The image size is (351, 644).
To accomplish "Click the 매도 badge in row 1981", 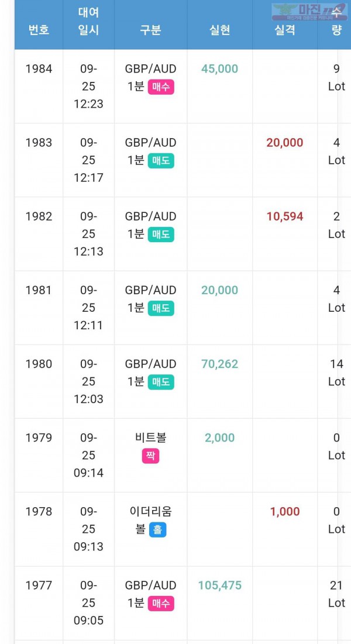I will click(x=160, y=308).
